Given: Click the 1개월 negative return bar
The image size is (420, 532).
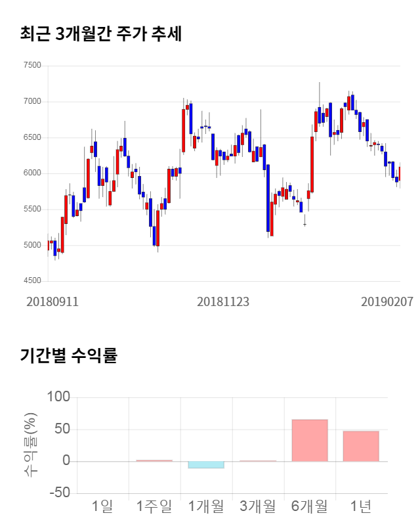Looking at the screenshot, I should pyautogui.click(x=206, y=464).
